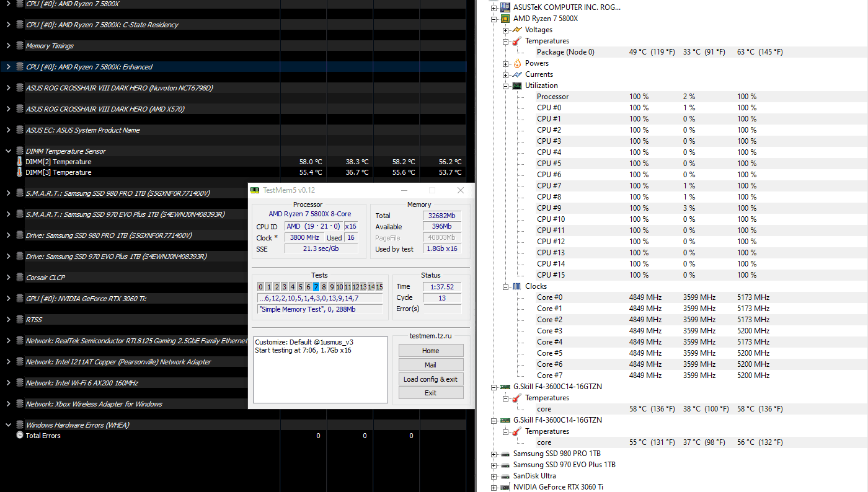Expand the C-State Residency sensor group
The height and width of the screenshot is (492, 868).
7,25
